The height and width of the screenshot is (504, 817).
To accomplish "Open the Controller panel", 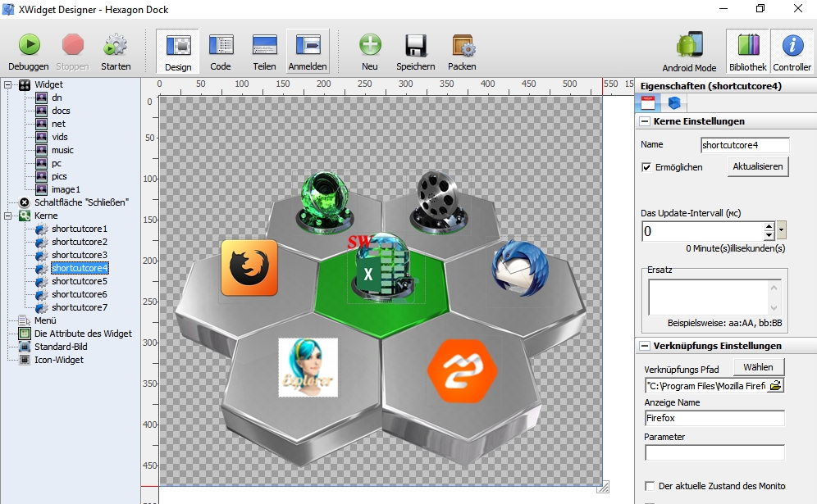I will point(792,51).
